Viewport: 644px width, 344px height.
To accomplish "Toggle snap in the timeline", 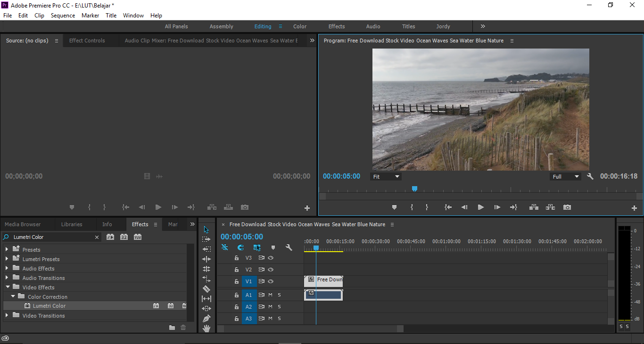I will click(240, 247).
